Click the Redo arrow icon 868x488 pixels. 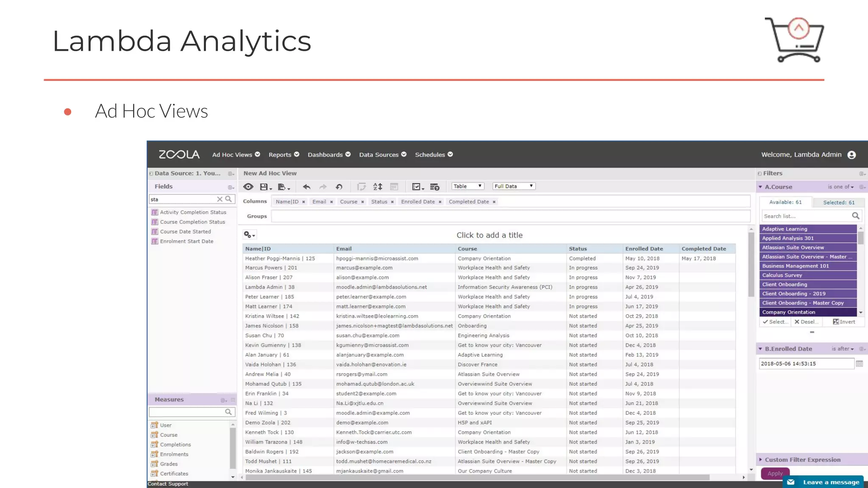pos(323,187)
